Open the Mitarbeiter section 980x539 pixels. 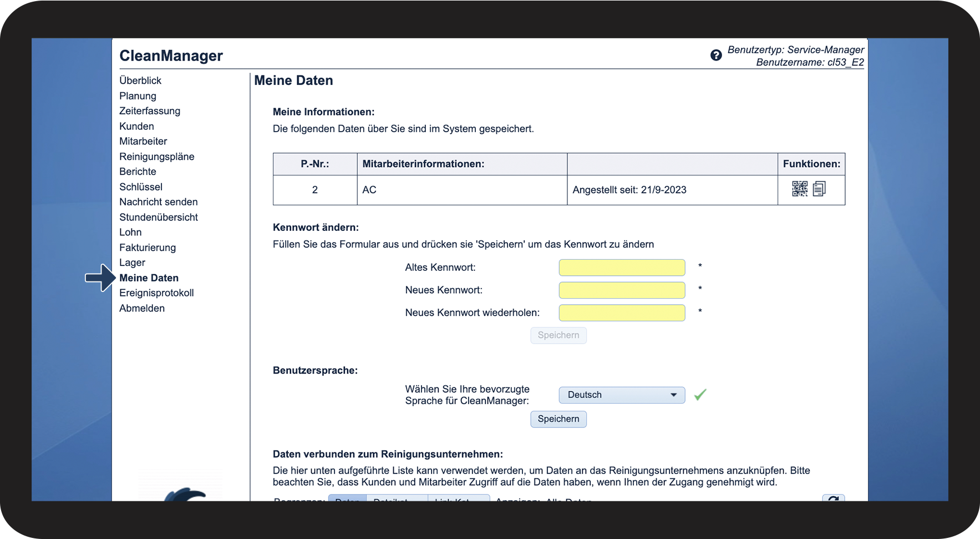point(143,142)
